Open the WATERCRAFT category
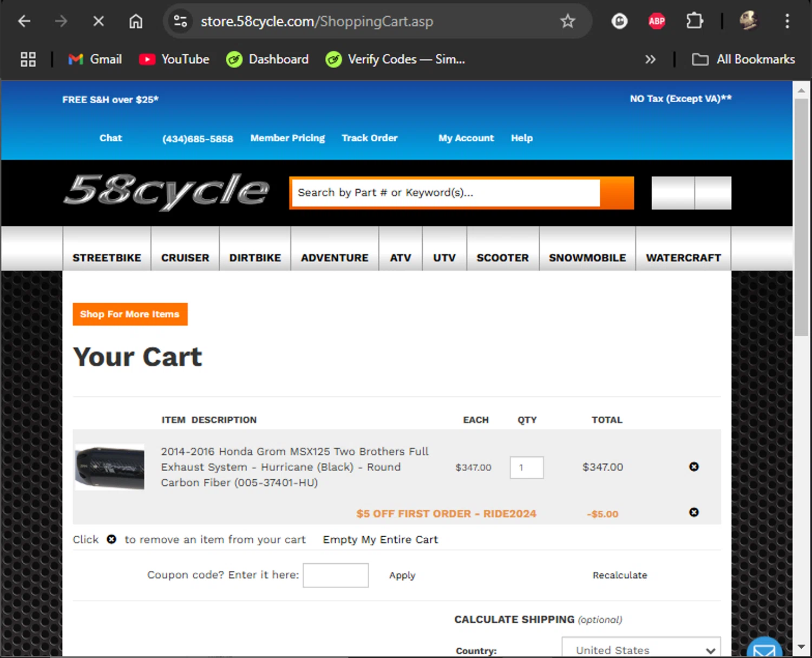The width and height of the screenshot is (812, 658). (683, 258)
